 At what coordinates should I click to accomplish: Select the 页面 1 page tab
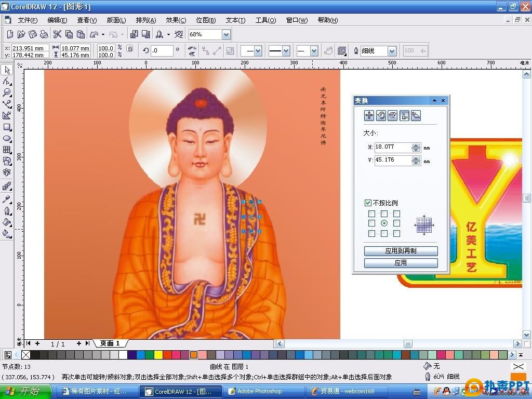coord(110,343)
